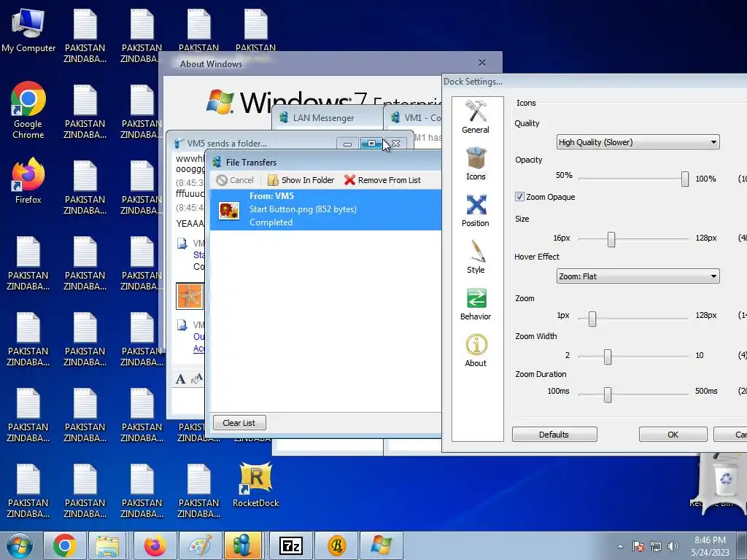Click OK in Dock Settings
Viewport: 747px width, 560px height.
coord(673,435)
